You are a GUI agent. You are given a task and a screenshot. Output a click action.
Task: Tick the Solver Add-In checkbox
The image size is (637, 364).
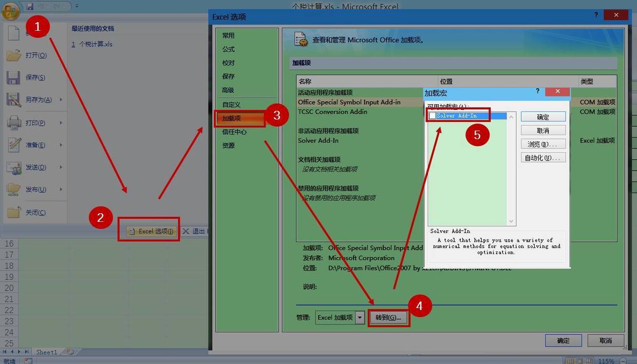coord(433,116)
